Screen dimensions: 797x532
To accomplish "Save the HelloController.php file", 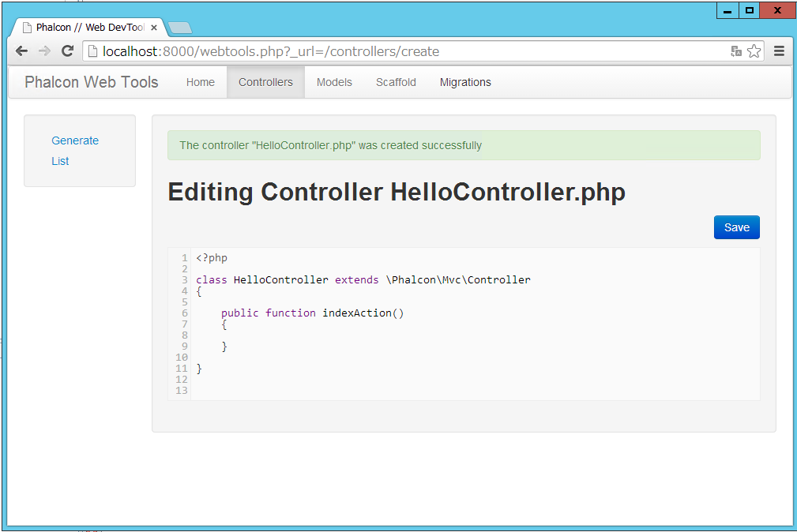I will pyautogui.click(x=736, y=227).
